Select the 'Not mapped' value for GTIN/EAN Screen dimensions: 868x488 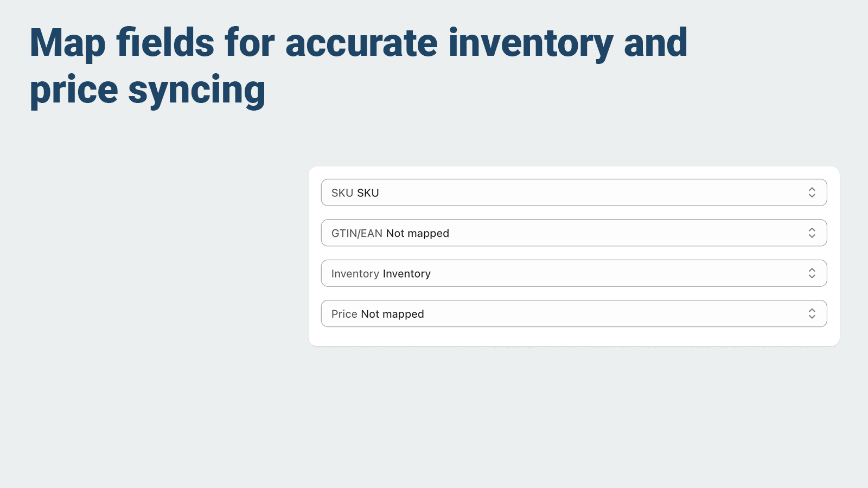tap(417, 233)
